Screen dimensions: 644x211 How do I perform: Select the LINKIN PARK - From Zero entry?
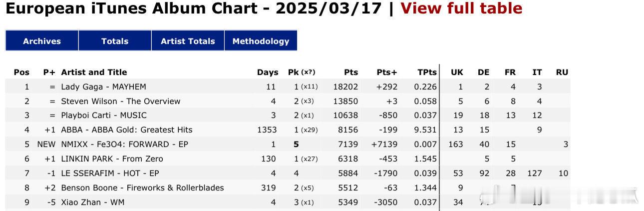(112, 158)
